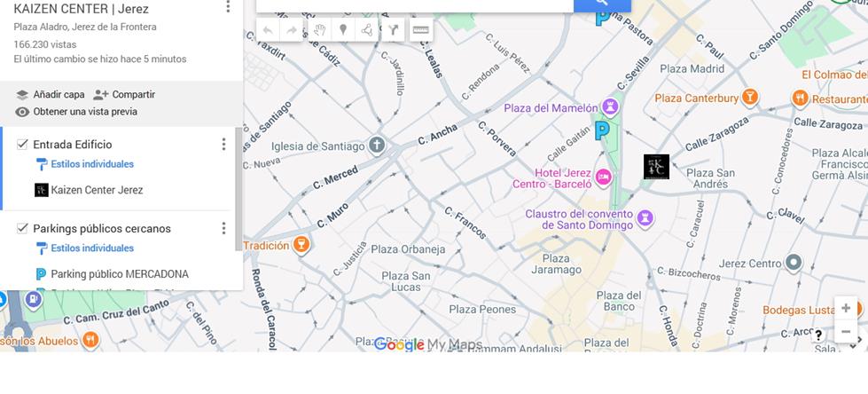Select the ruler measure distances tool
This screenshot has height=394, width=868.
(421, 30)
